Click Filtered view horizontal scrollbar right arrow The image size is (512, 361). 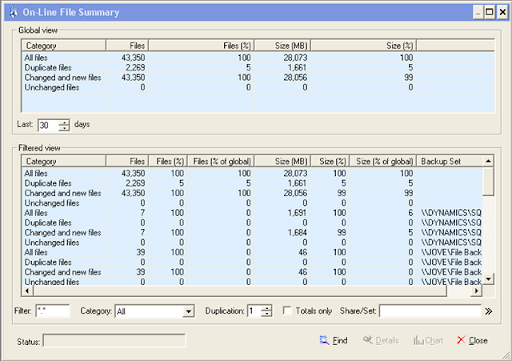point(477,291)
